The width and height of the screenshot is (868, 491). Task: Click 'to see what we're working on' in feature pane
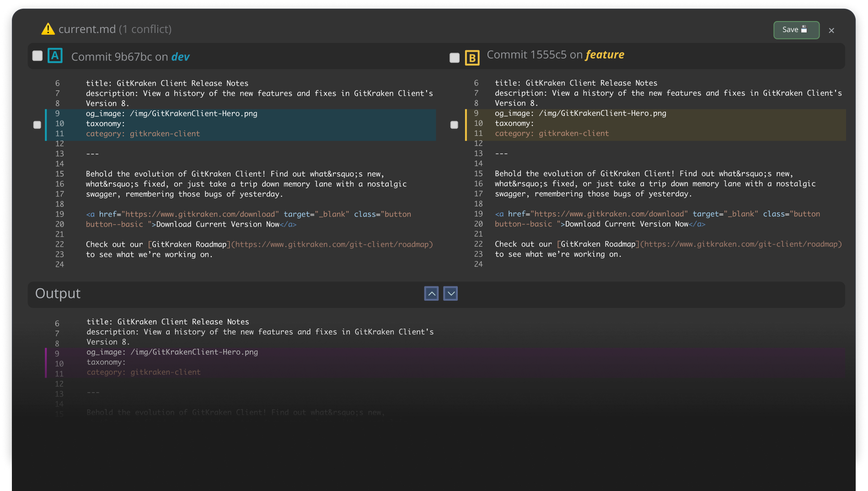[558, 254]
